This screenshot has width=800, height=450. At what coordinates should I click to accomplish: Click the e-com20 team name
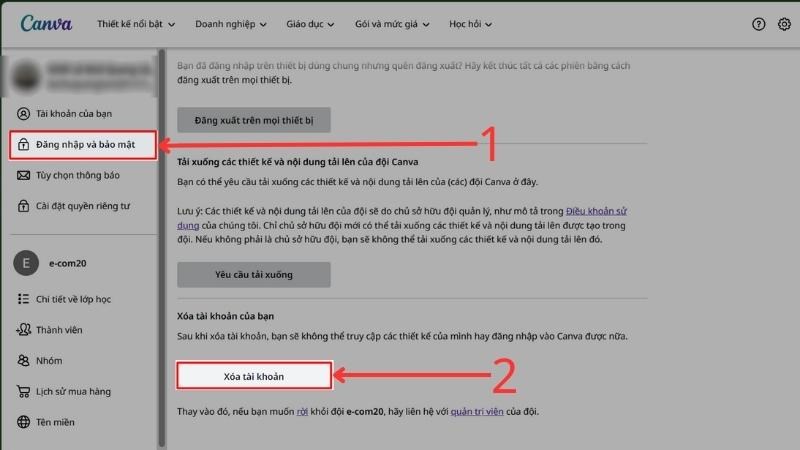[x=67, y=263]
